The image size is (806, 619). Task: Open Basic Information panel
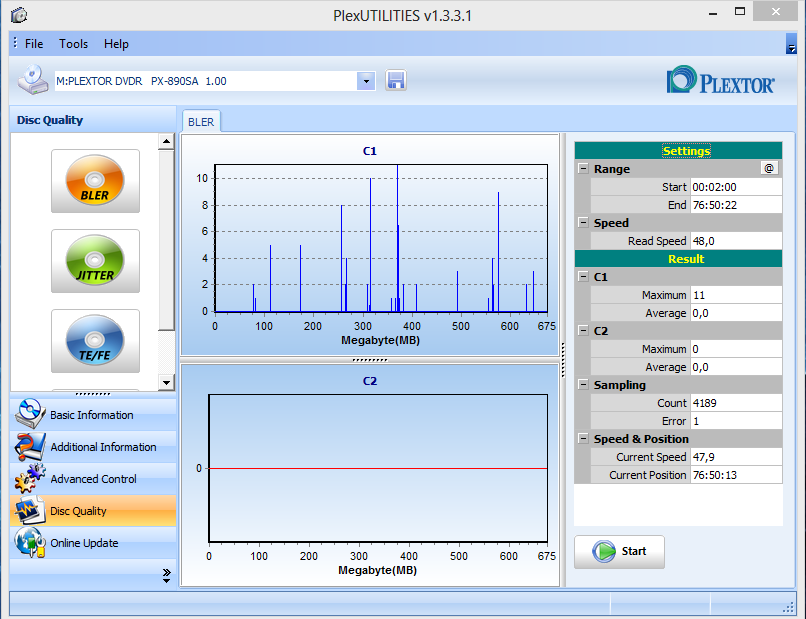[x=93, y=414]
